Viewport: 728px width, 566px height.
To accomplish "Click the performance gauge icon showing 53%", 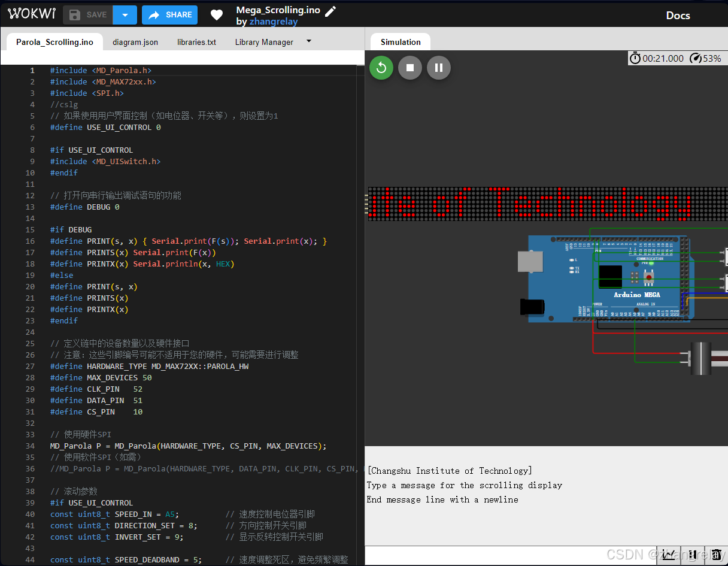I will pyautogui.click(x=696, y=58).
